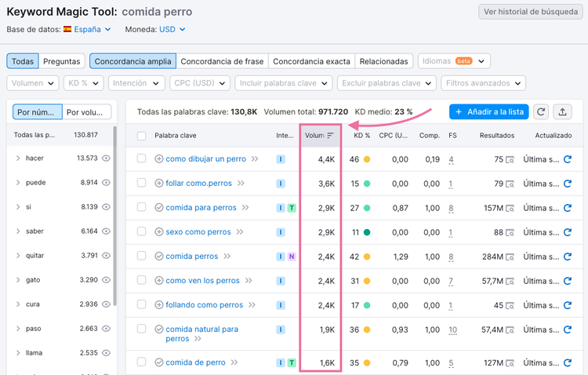
Task: Switch to the Preguntas tab
Action: click(61, 61)
